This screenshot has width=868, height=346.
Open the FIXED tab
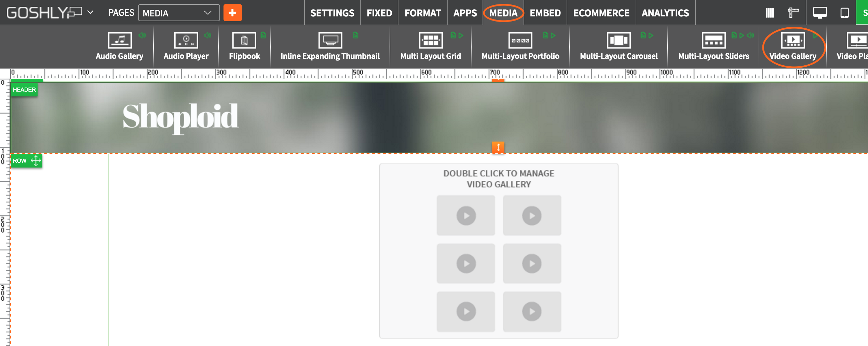(379, 13)
